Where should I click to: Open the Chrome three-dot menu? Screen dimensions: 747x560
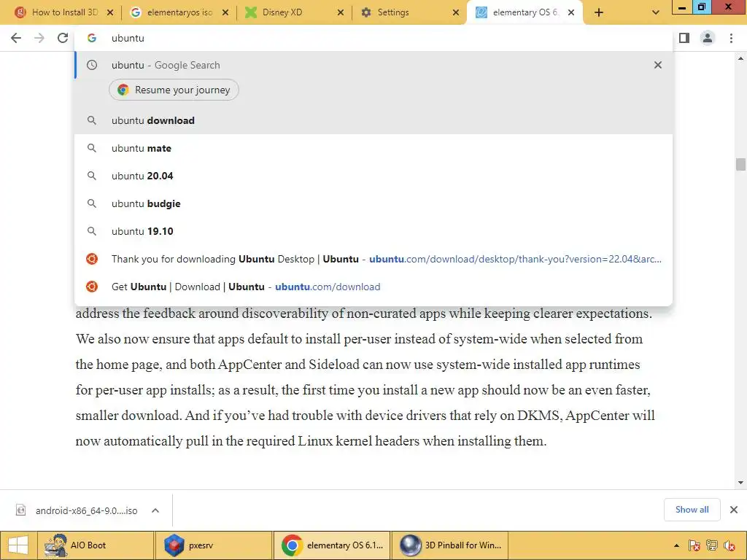pyautogui.click(x=731, y=38)
